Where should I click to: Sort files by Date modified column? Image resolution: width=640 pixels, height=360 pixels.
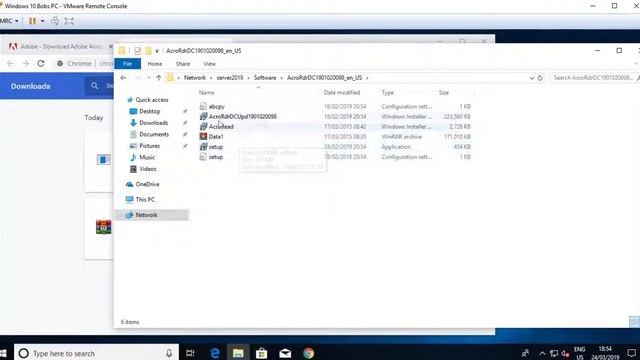pos(342,93)
